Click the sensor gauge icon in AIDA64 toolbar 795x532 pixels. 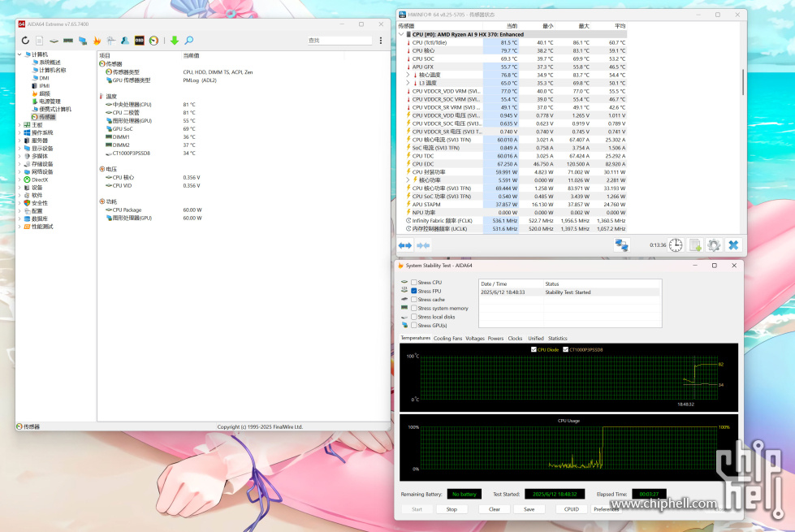point(154,41)
